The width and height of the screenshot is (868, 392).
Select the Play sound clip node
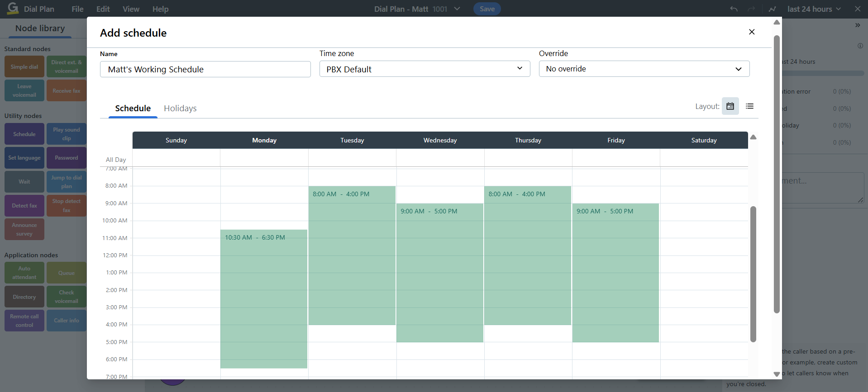[67, 134]
